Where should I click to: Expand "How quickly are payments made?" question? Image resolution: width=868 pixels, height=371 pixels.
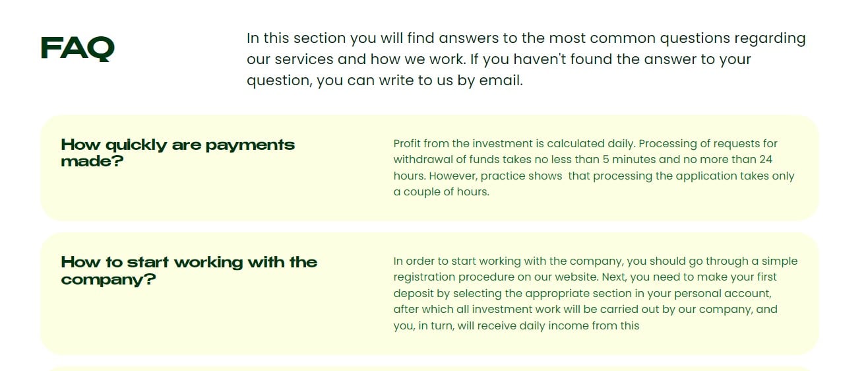177,152
